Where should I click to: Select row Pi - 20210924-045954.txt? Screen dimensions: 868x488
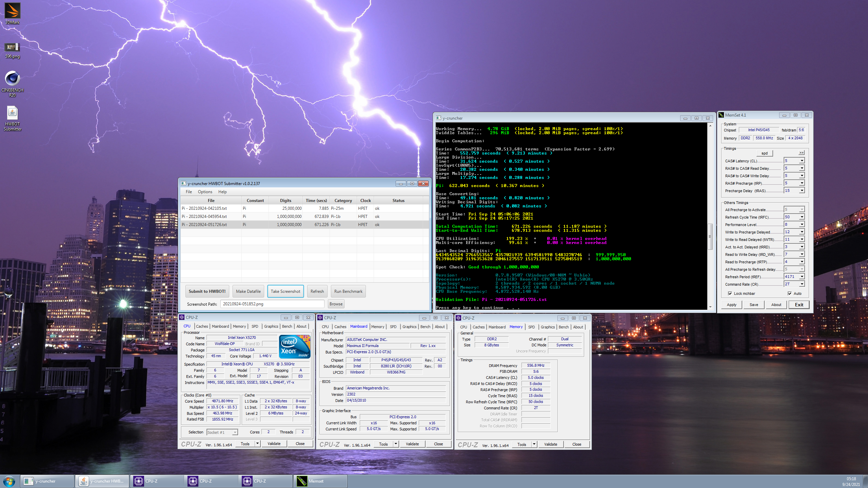coord(304,217)
